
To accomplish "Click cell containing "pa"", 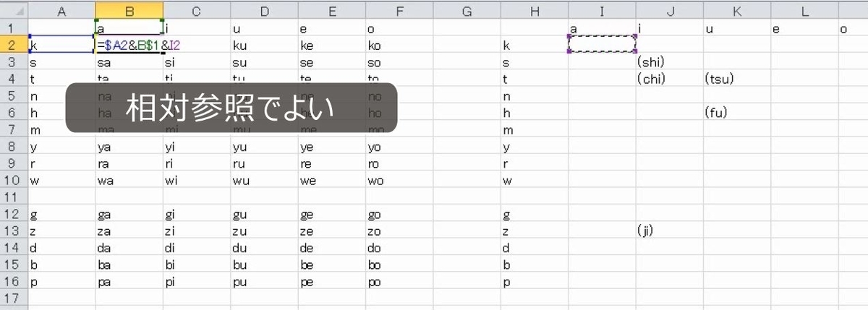I will tap(129, 282).
